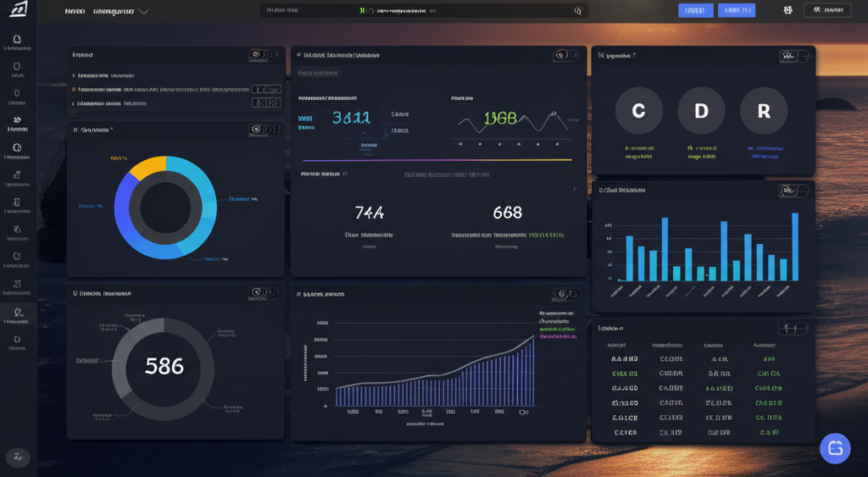
Task: Click the app logo in the top-left corner
Action: click(x=18, y=10)
